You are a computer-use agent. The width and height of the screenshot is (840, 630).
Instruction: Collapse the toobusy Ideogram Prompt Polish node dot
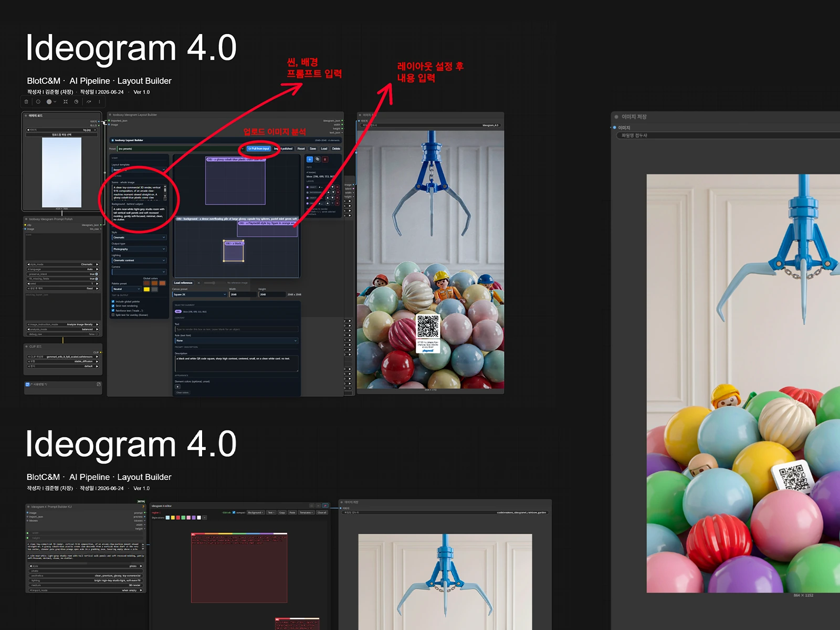26,219
